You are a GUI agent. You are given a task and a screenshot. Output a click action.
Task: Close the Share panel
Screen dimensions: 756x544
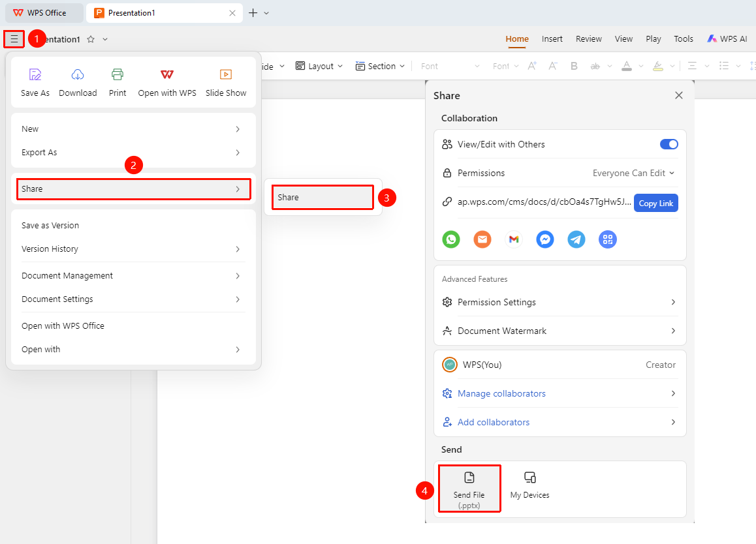[679, 95]
